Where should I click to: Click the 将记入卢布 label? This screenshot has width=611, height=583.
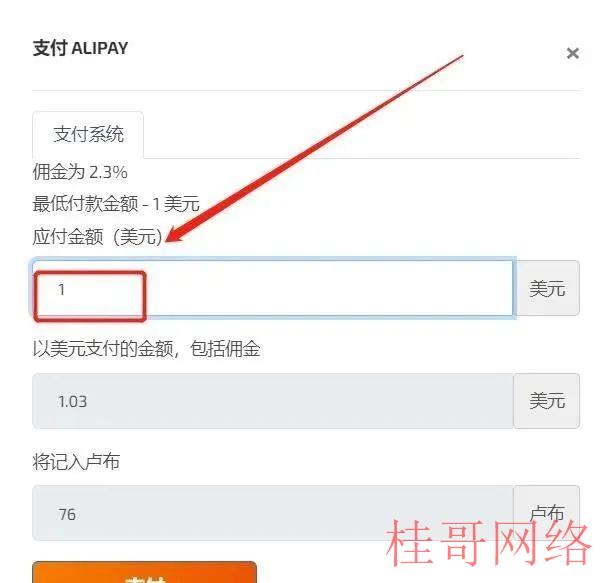point(76,462)
